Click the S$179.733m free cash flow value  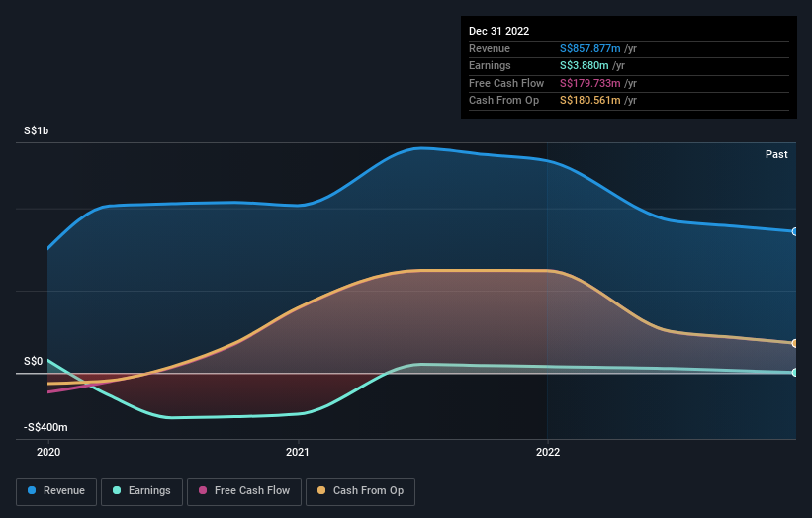(589, 83)
